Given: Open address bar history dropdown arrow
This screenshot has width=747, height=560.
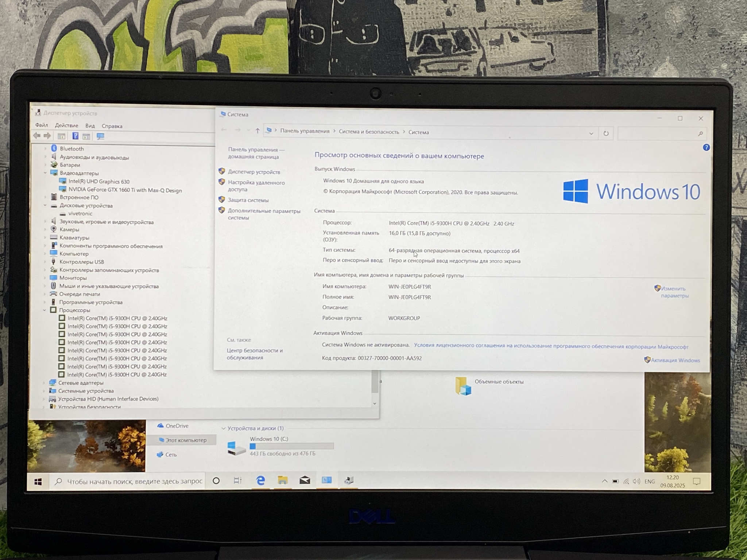Looking at the screenshot, I should point(591,133).
